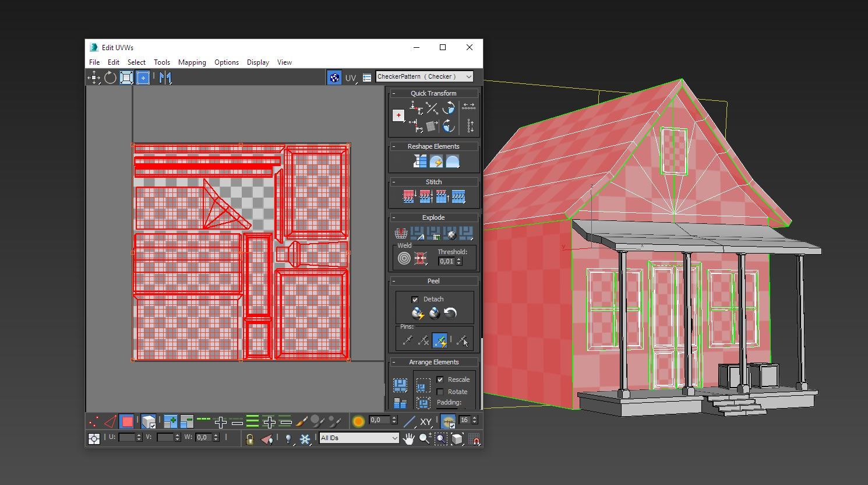This screenshot has width=868, height=485.
Task: Click the first Stitch to Target icon
Action: pyautogui.click(x=408, y=197)
